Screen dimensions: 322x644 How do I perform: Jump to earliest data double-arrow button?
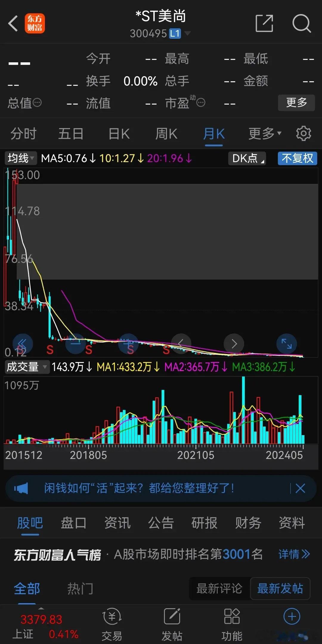[x=22, y=344]
